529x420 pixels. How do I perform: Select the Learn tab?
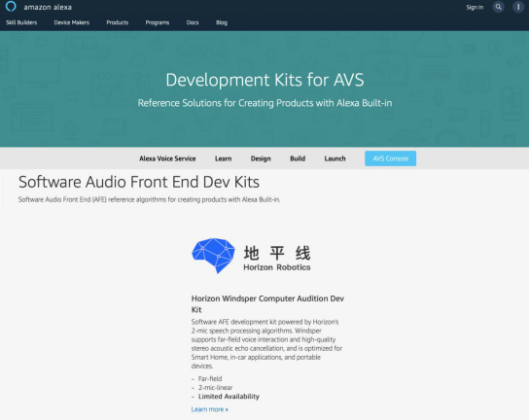pos(224,158)
